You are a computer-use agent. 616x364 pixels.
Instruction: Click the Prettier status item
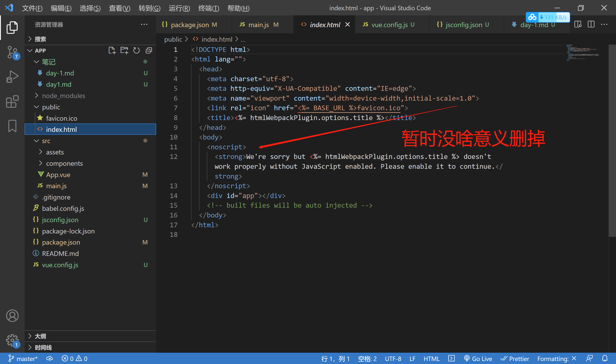515,359
